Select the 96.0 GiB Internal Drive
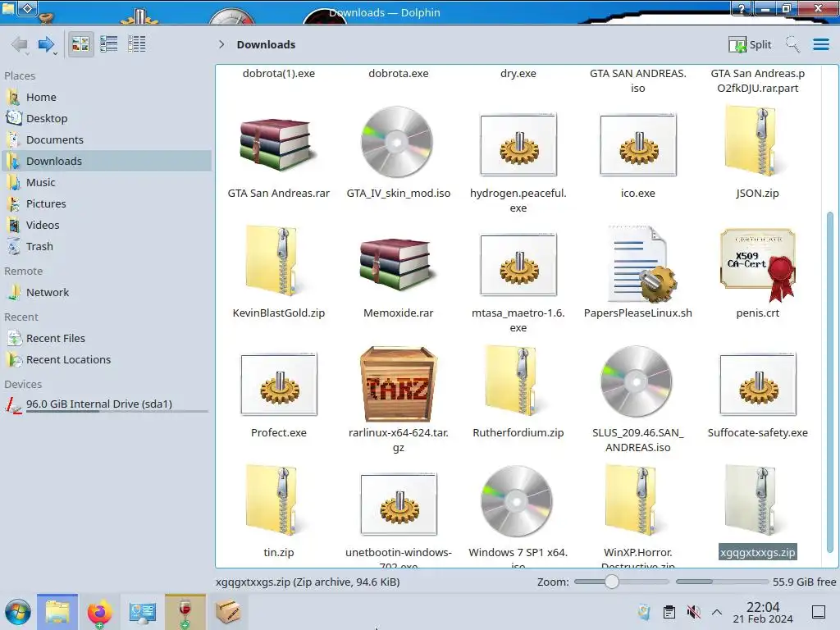 [x=106, y=404]
